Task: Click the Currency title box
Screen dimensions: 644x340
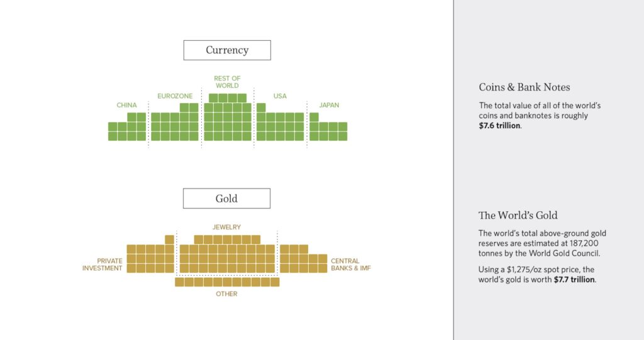Action: click(227, 50)
